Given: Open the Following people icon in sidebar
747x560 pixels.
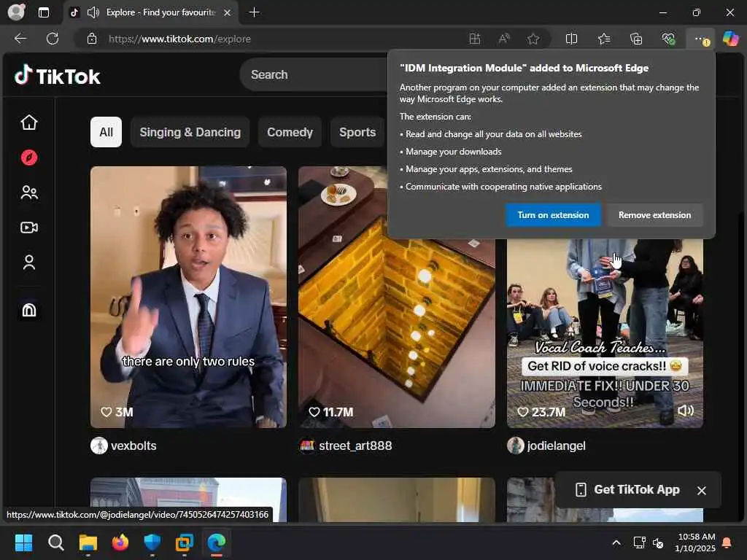Looking at the screenshot, I should click(x=29, y=192).
